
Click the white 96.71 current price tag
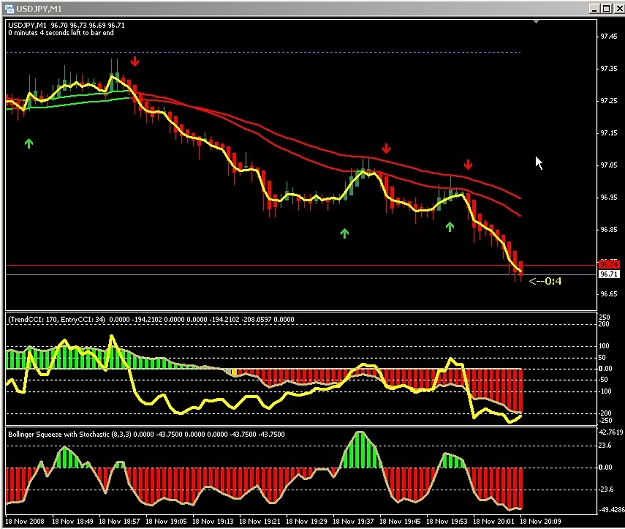click(x=609, y=274)
